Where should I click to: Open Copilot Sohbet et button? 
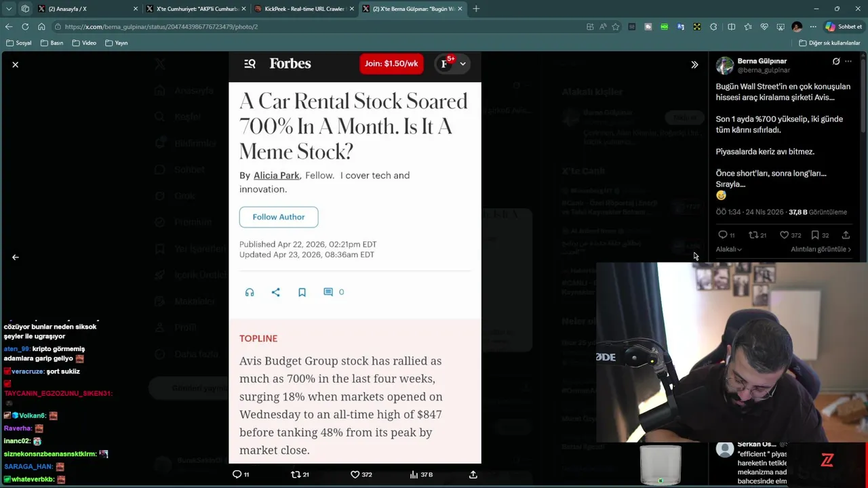click(x=844, y=26)
